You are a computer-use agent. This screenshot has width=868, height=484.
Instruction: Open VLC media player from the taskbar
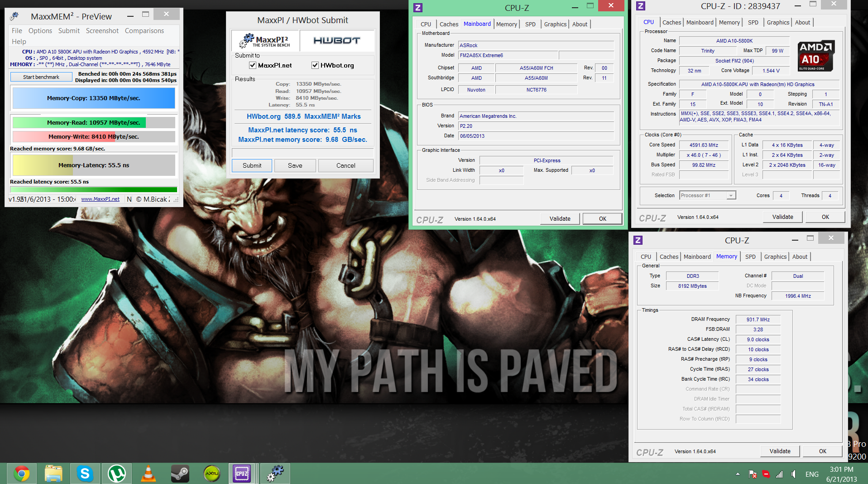point(149,474)
